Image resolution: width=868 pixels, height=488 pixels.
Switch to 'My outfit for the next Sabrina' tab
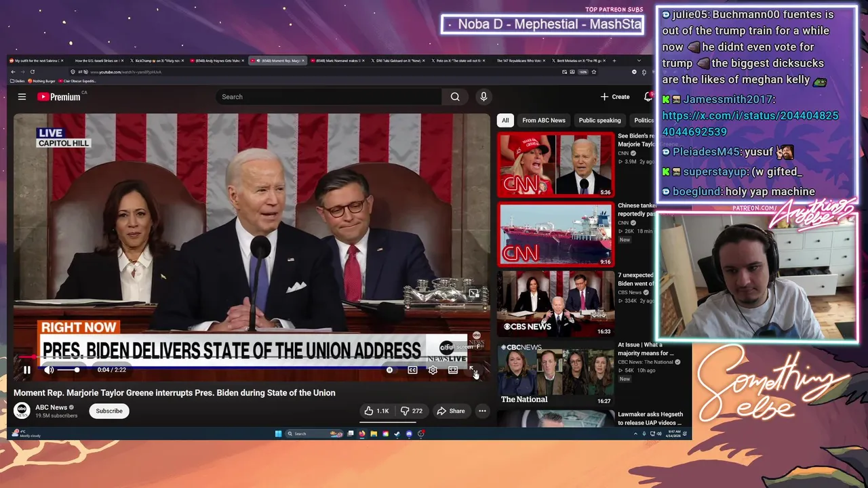[x=37, y=60]
